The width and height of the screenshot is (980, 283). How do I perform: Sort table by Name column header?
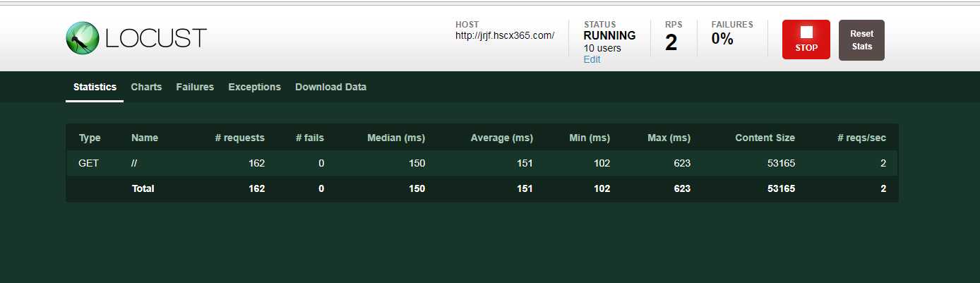tap(145, 138)
